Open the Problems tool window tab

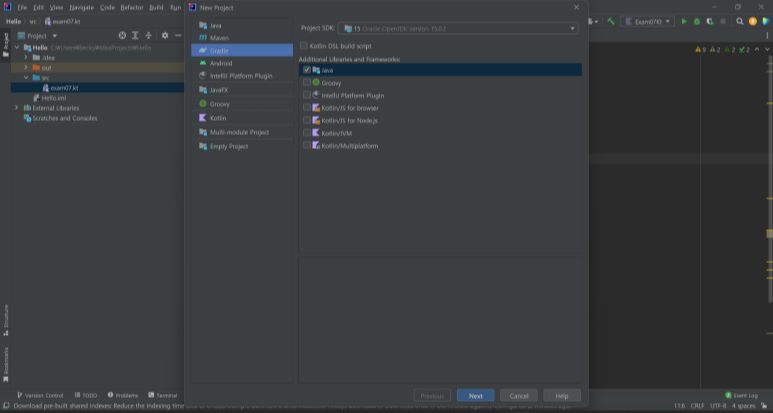pos(123,395)
